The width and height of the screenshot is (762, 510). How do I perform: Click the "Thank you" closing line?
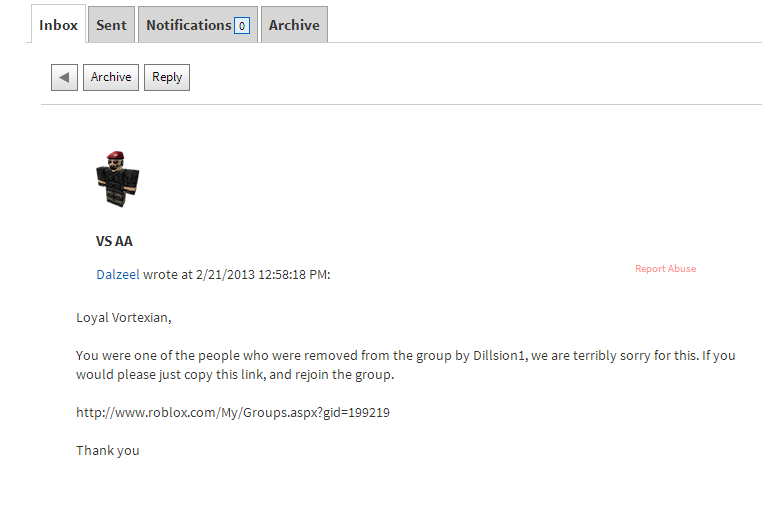[x=108, y=451]
